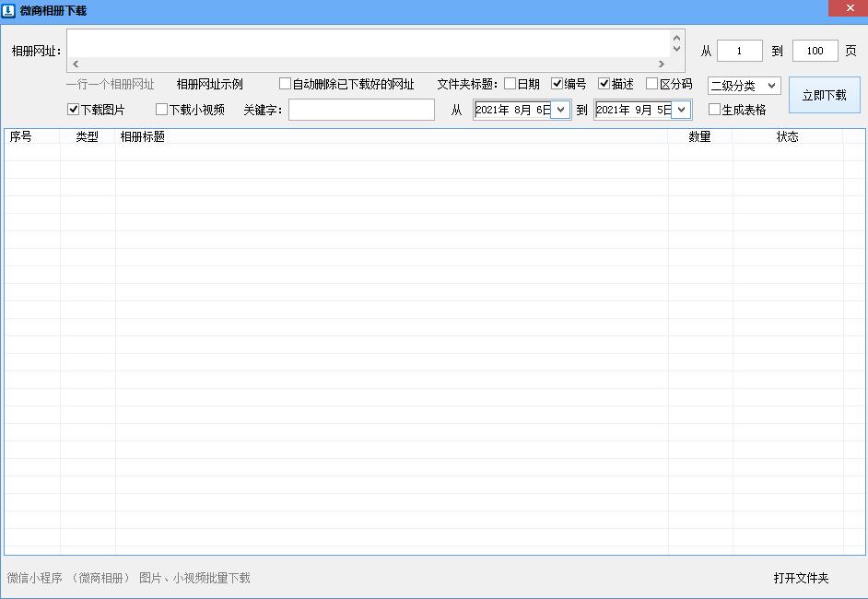The image size is (868, 599).
Task: Click the starting page number field showing 1
Action: [739, 51]
